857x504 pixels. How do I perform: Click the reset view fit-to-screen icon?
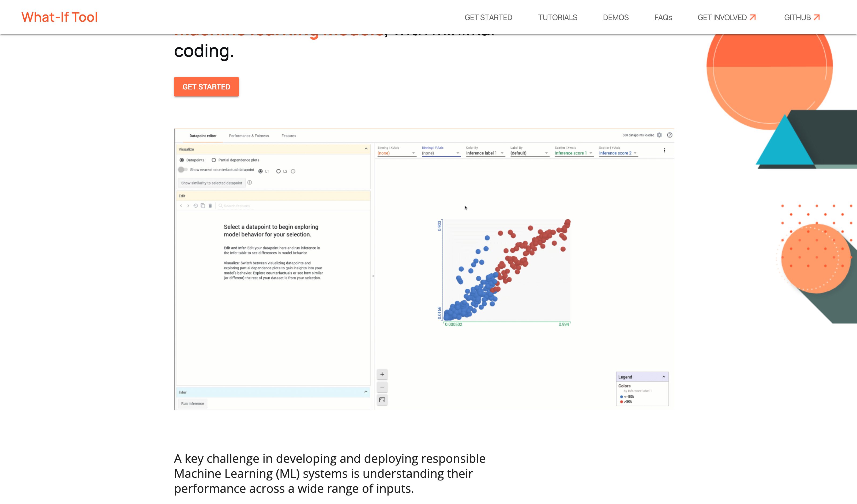(382, 400)
